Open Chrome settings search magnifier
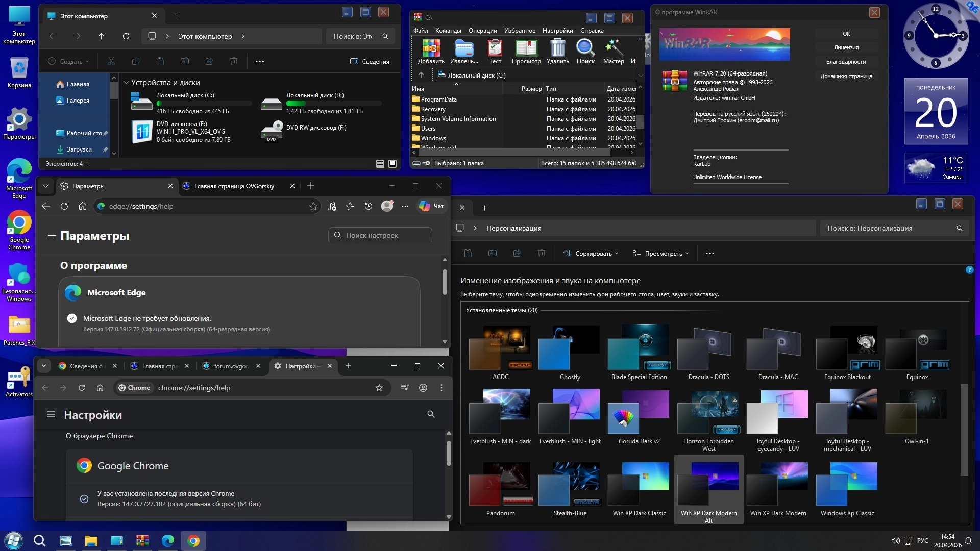Viewport: 980px width, 551px height. 431,414
